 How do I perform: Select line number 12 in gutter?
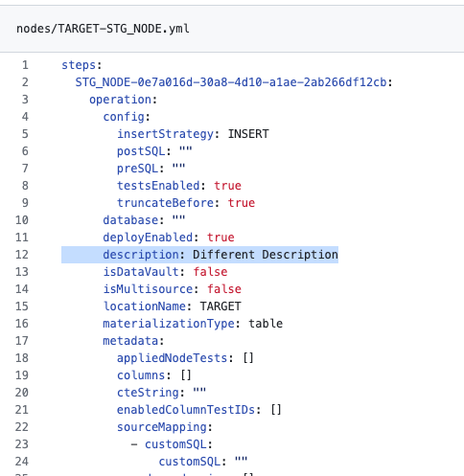coord(22,255)
